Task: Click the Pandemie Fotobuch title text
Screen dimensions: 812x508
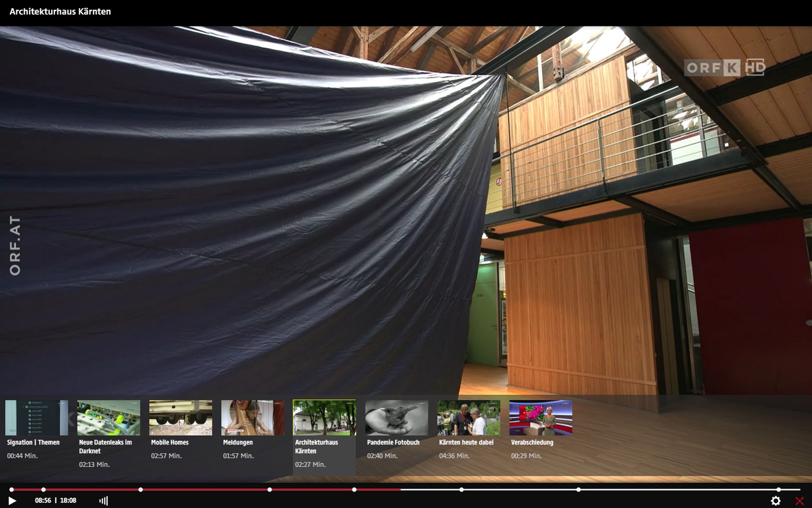Action: tap(393, 442)
